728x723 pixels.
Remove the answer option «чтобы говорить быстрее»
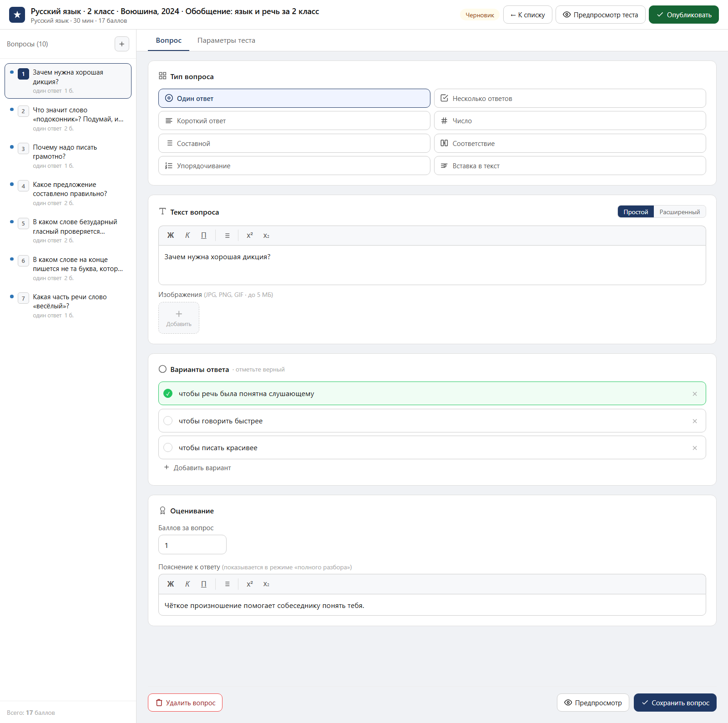coord(695,421)
